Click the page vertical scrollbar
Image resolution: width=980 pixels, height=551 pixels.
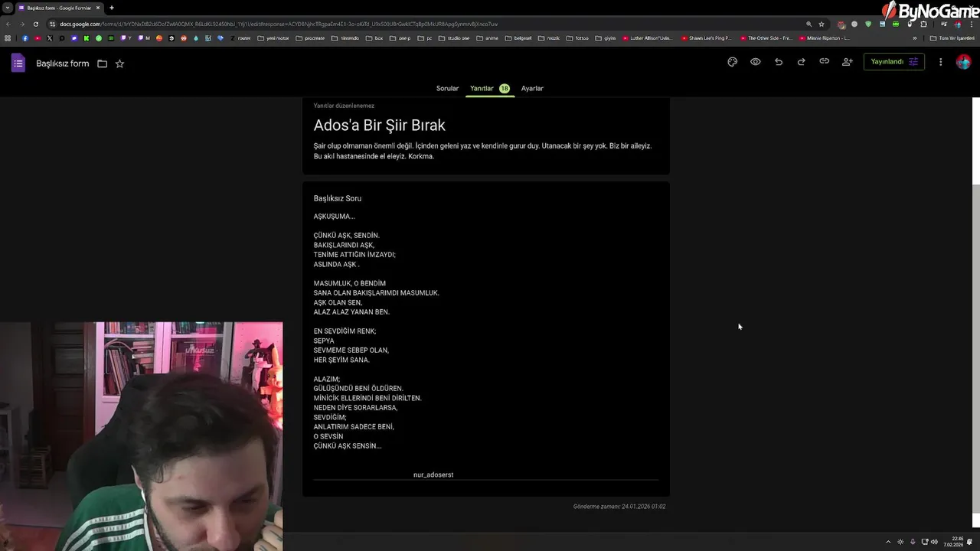click(x=975, y=350)
